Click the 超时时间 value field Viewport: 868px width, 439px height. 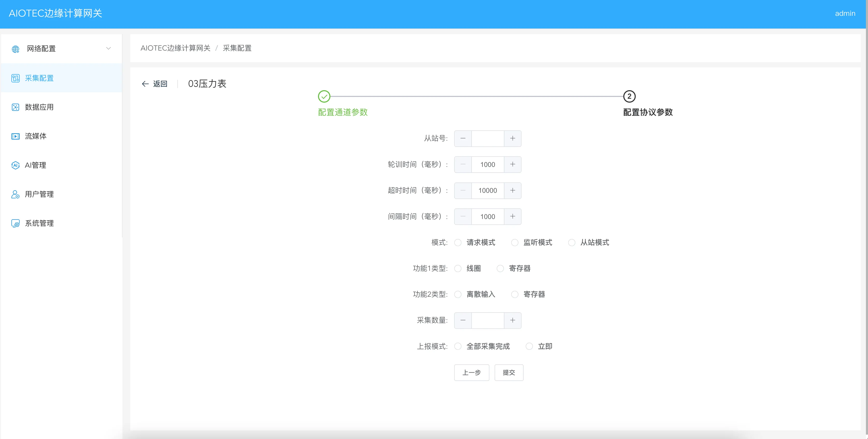pyautogui.click(x=488, y=190)
